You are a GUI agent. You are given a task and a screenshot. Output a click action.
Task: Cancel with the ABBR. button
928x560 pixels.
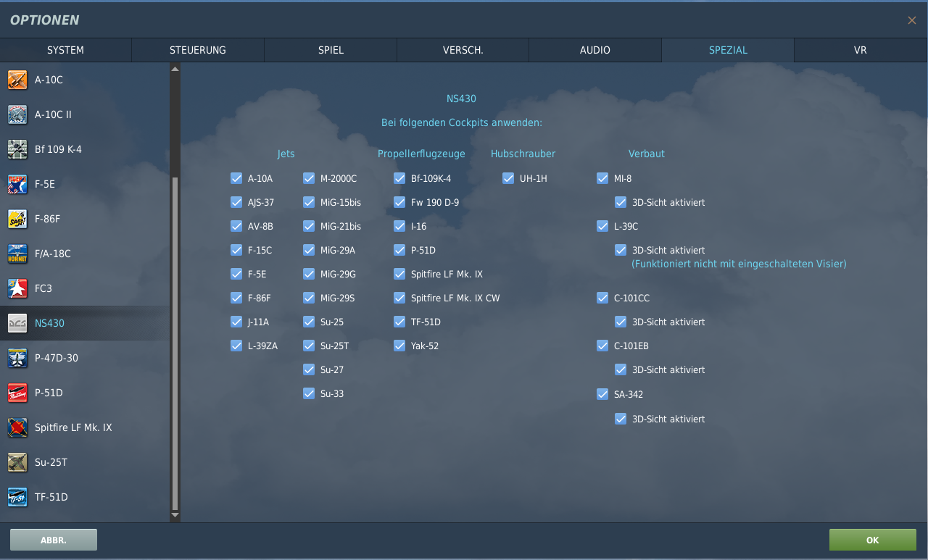tap(54, 540)
